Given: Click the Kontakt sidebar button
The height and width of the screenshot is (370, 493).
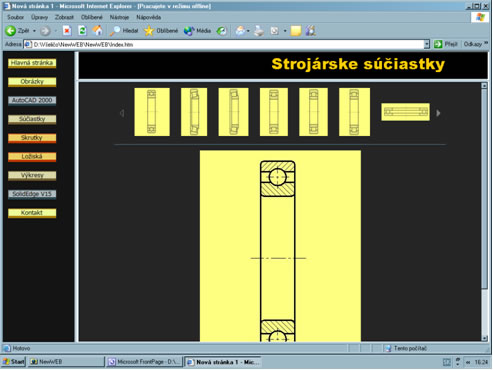Looking at the screenshot, I should tap(32, 213).
